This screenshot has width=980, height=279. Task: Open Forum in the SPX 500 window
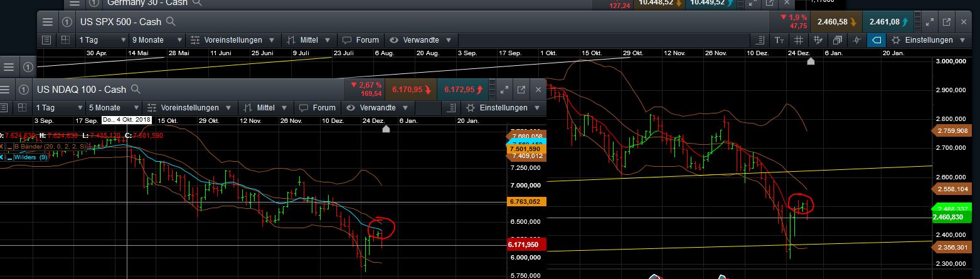(x=361, y=39)
